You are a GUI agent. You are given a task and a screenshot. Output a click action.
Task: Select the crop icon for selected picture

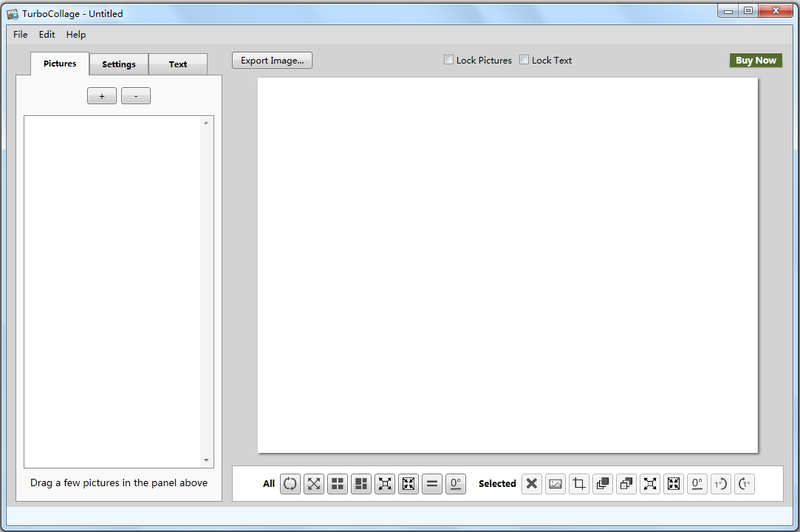pos(579,484)
